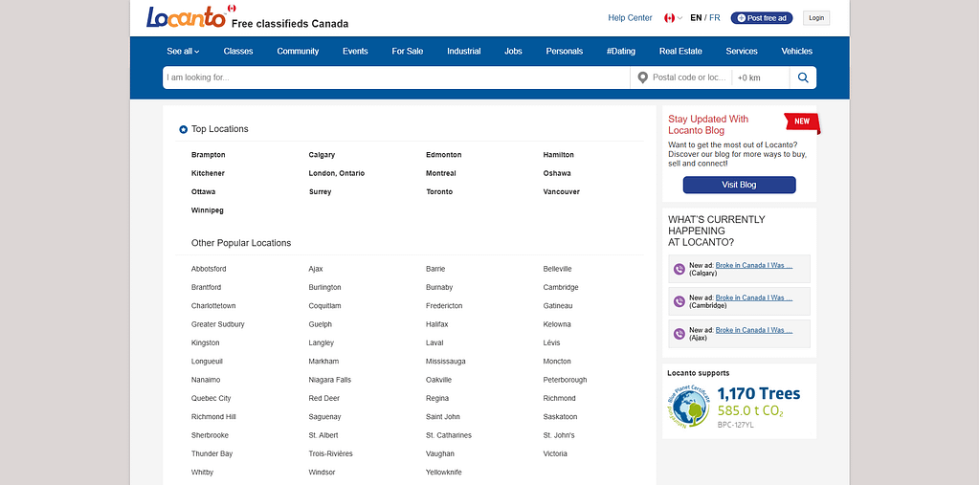
Task: Click the phone icon beside the Ajax ad
Action: [x=679, y=335]
